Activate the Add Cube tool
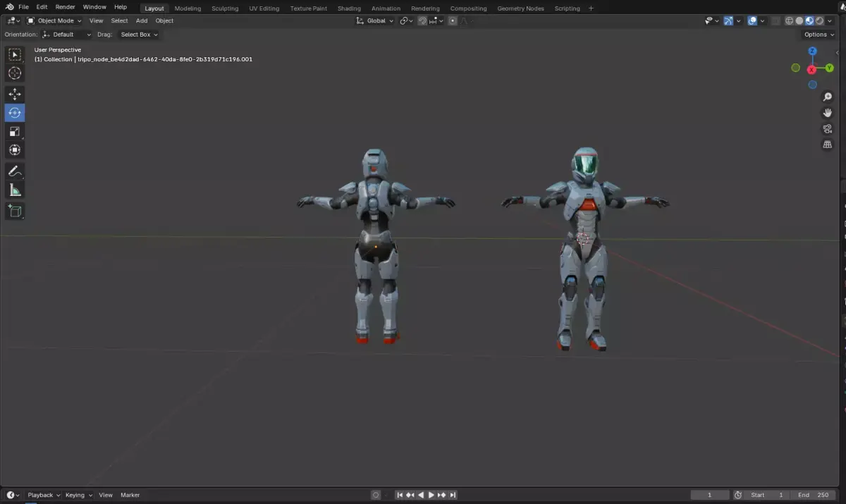846x504 pixels. point(15,210)
